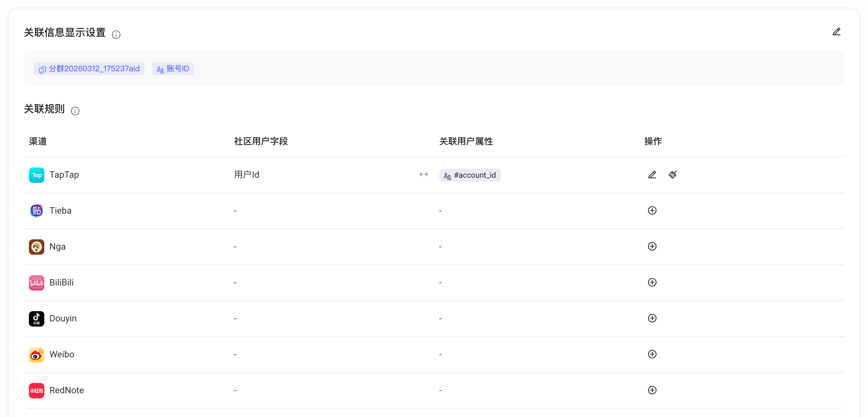Click the Weibo channel name
868x417 pixels.
pos(62,354)
